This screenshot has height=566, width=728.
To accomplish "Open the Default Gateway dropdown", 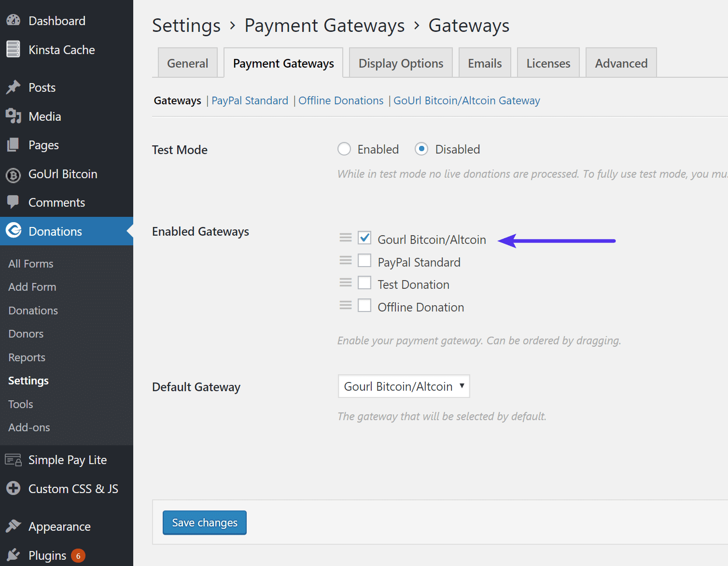I will [404, 386].
